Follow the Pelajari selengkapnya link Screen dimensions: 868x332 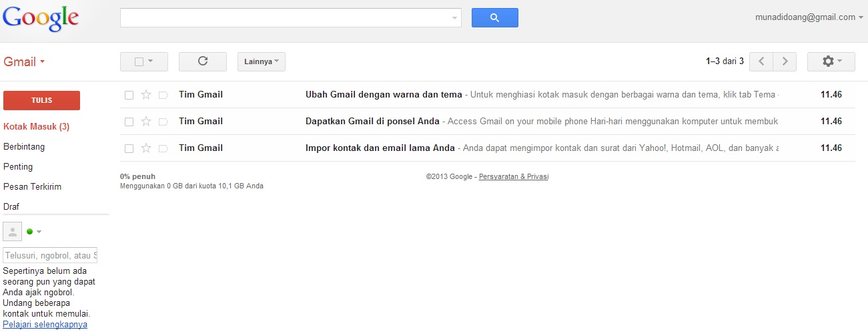tap(45, 325)
